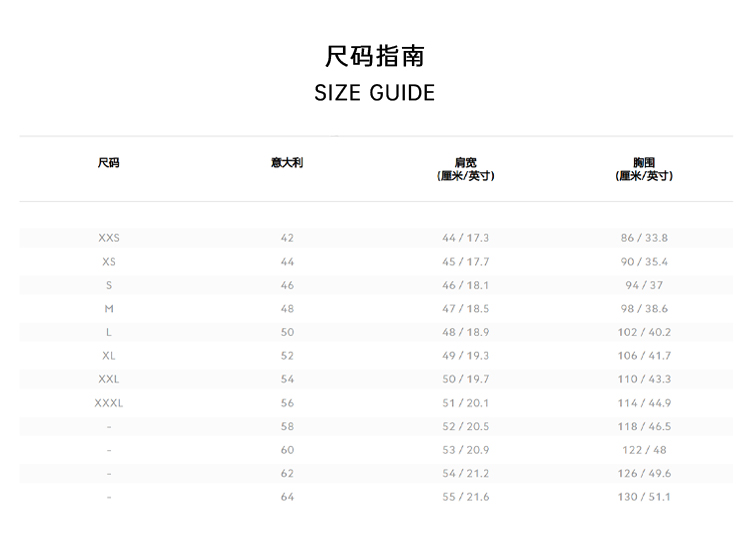Image resolution: width=750 pixels, height=552 pixels.
Task: Click shoulder width 45 / 17.7
Action: click(x=465, y=262)
